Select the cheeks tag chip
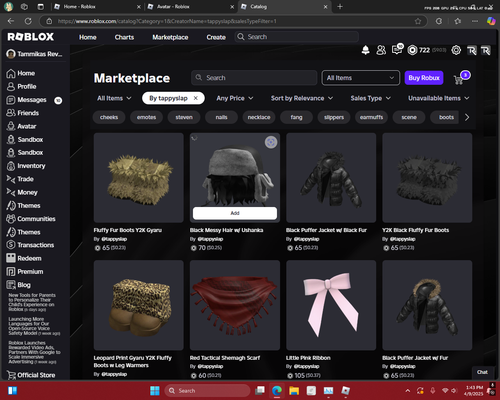The height and width of the screenshot is (400, 500). pos(109,117)
